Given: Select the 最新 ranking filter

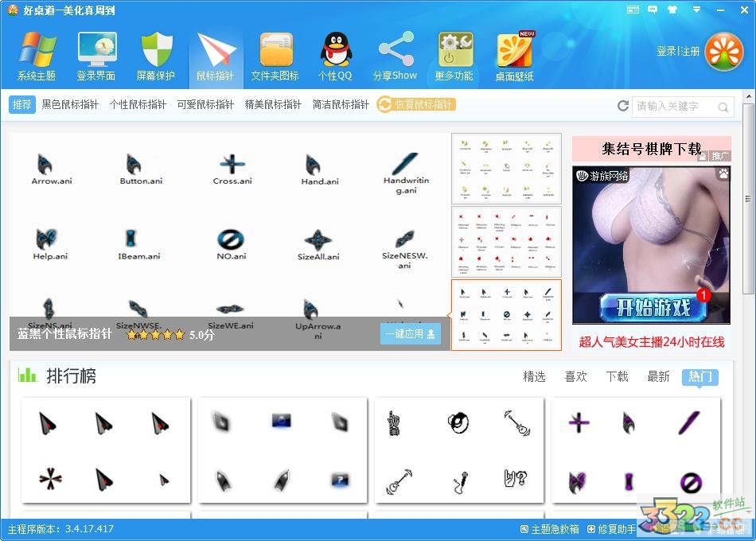Looking at the screenshot, I should (658, 376).
